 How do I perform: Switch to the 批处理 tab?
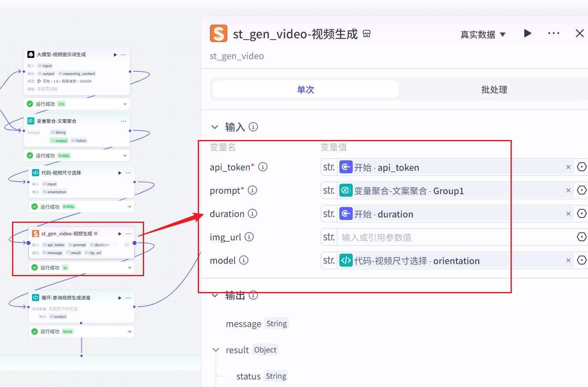pos(494,89)
